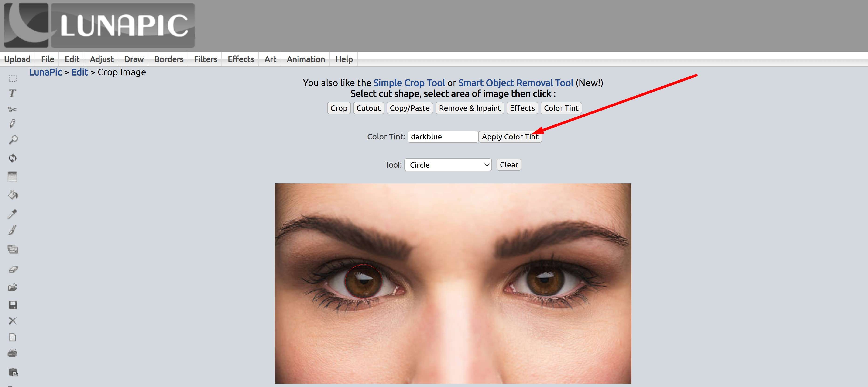Click the floppy disk save icon
The width and height of the screenshot is (868, 387).
13,305
